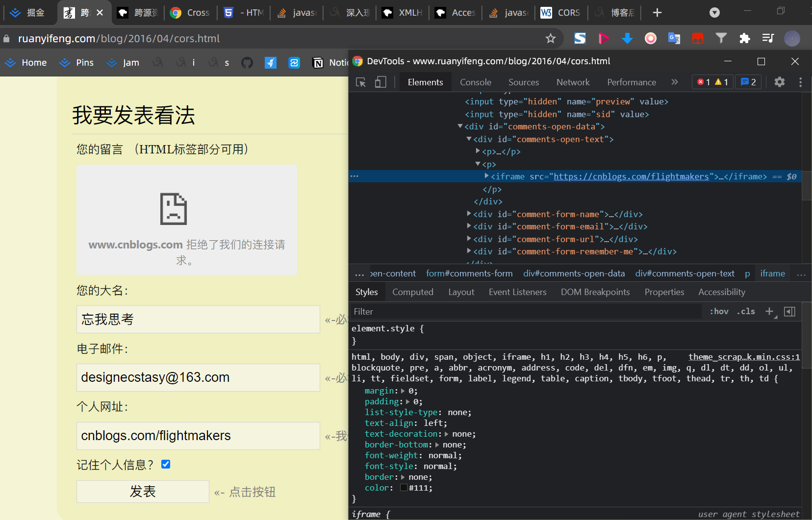This screenshot has width=812, height=520.
Task: Open DevTools three-dot customize menu
Action: pos(800,82)
